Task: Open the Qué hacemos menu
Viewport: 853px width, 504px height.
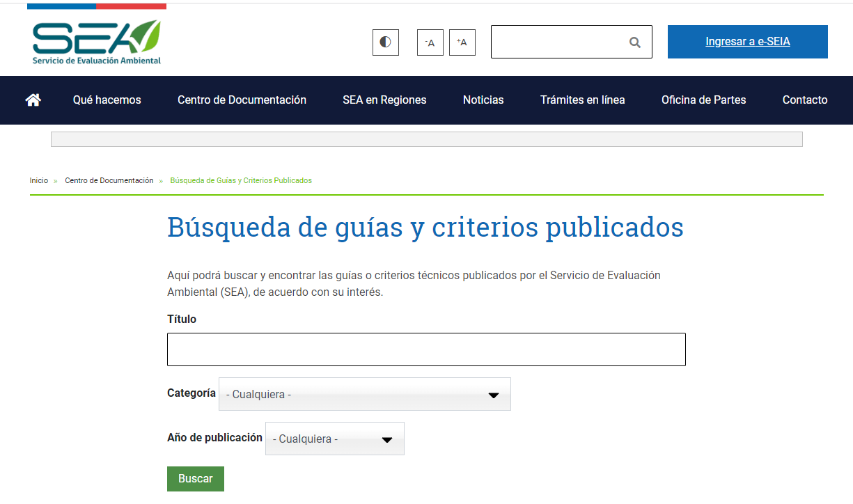Action: [x=107, y=100]
